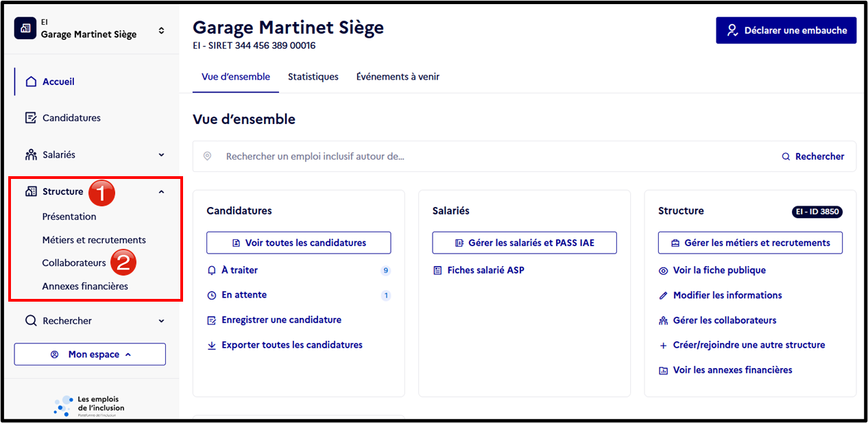This screenshot has width=868, height=423.
Task: Click the EI - ID 3850 badge
Action: [817, 212]
